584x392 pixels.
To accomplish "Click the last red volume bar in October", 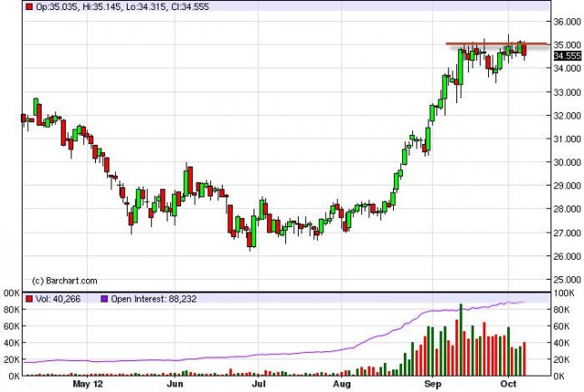I will pos(524,359).
